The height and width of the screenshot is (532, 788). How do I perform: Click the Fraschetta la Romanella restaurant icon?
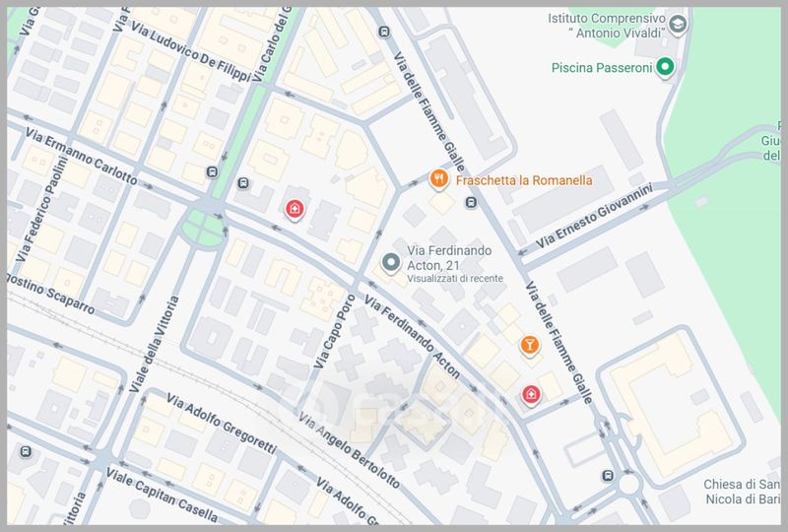tap(439, 179)
